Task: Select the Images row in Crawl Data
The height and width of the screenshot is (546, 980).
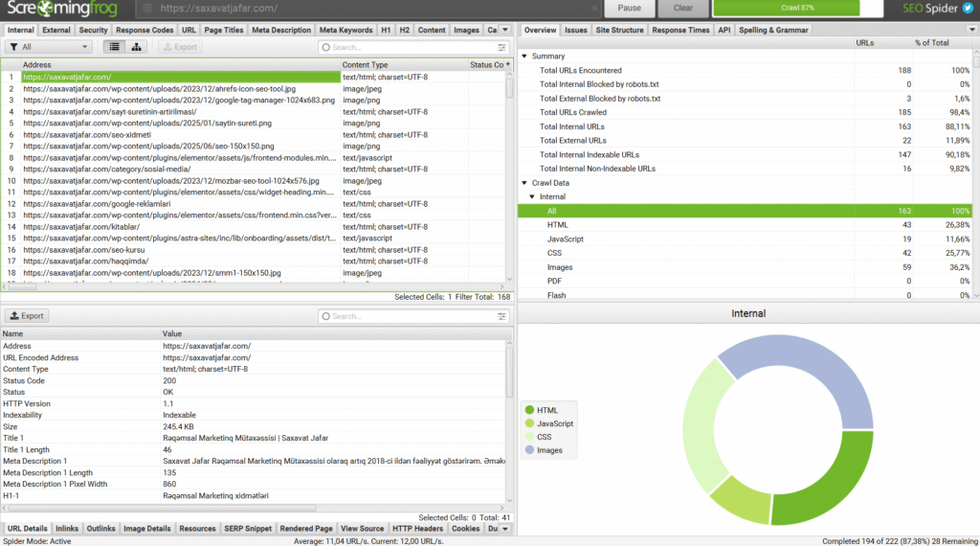Action: tap(560, 267)
